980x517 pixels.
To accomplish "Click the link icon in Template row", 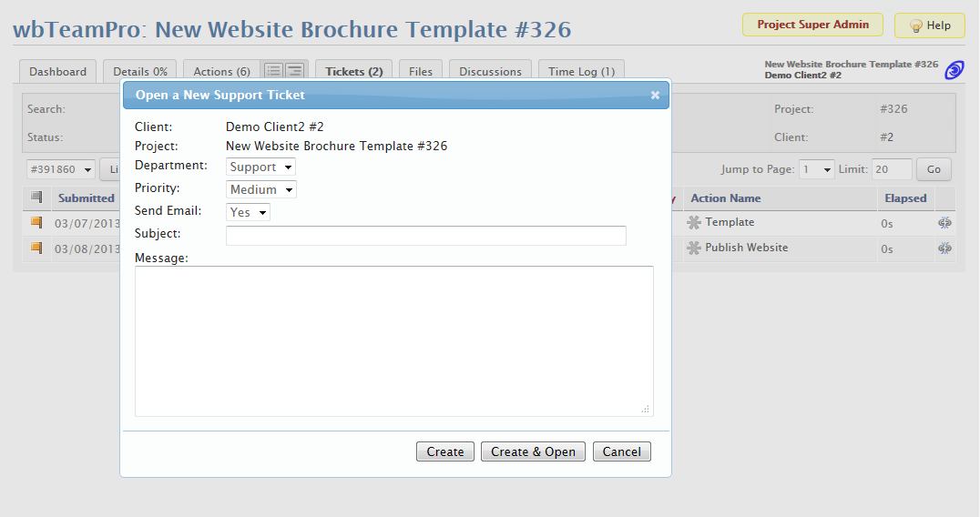I will tap(944, 223).
